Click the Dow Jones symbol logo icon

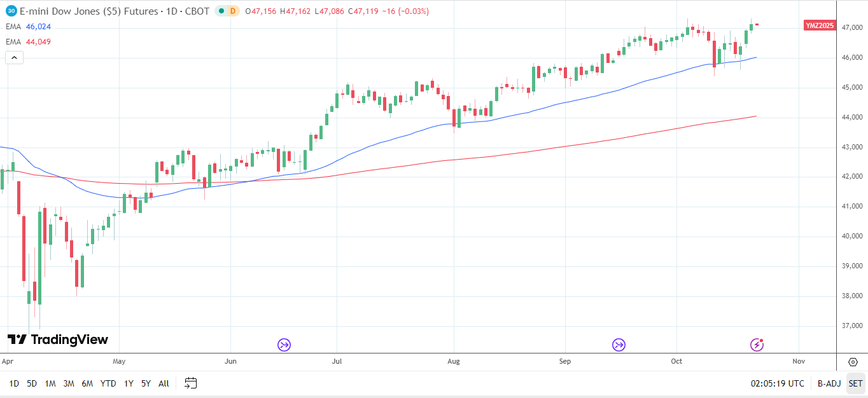pos(11,11)
